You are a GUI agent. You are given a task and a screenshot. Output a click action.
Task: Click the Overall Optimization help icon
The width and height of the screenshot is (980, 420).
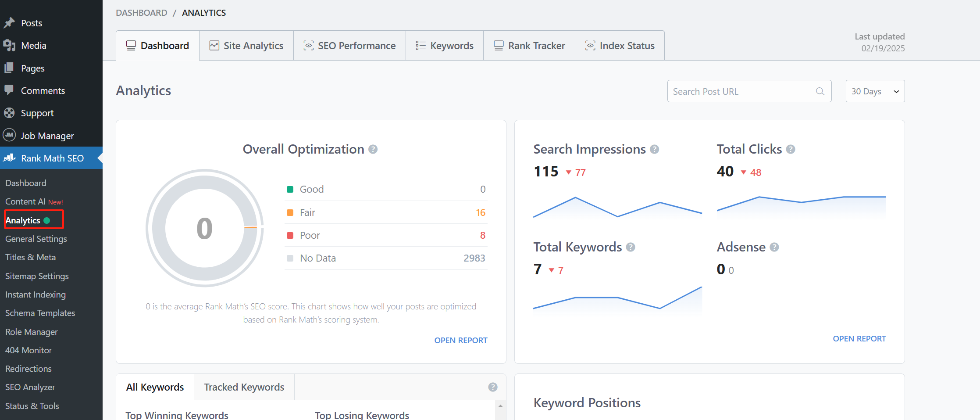373,149
